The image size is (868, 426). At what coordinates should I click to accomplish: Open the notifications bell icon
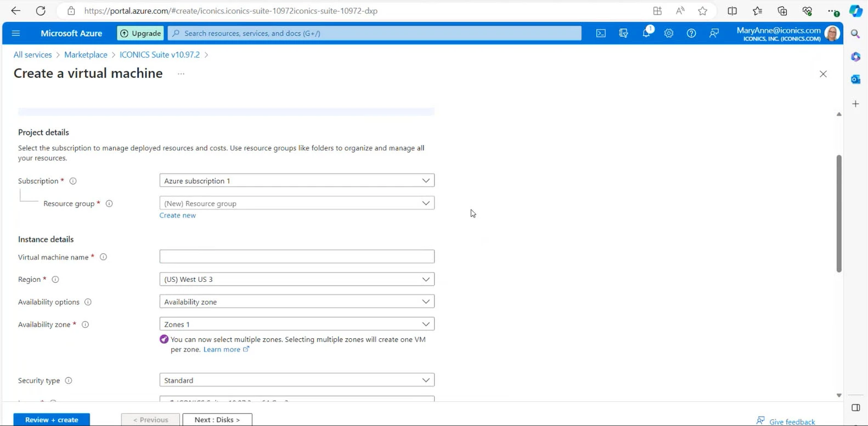pos(646,33)
